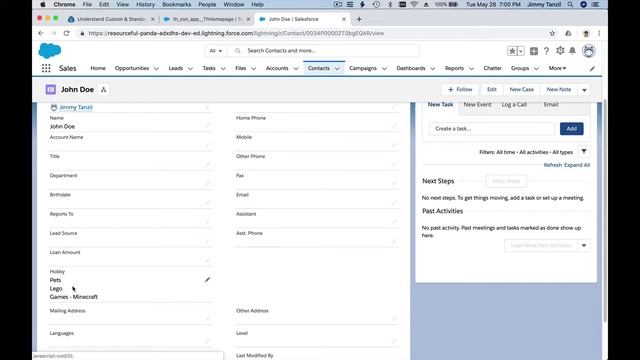Viewport: 640px width, 360px height.
Task: Open dropdown beside Load More Past Activities
Action: click(x=584, y=245)
